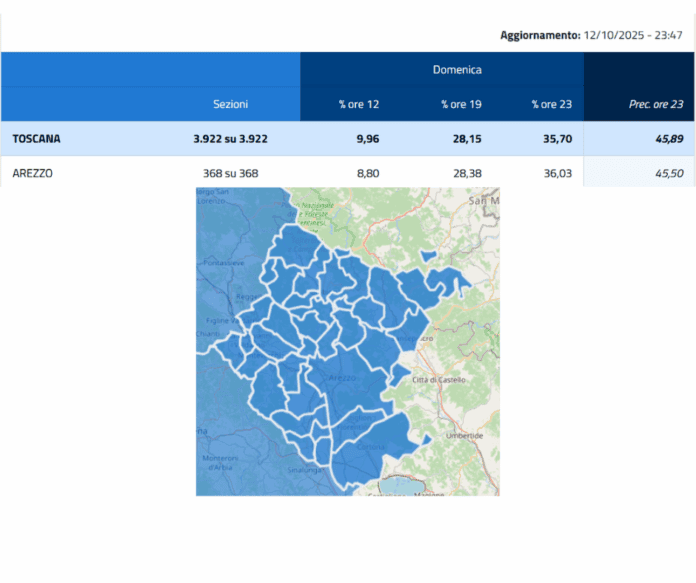696x583 pixels.
Task: Select the 3.922 su 3.922 sections cell
Action: [x=230, y=139]
